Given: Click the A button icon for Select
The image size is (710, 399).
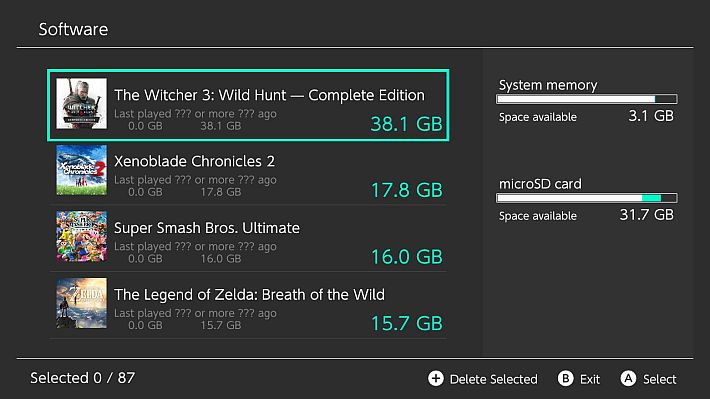Looking at the screenshot, I should [x=628, y=379].
